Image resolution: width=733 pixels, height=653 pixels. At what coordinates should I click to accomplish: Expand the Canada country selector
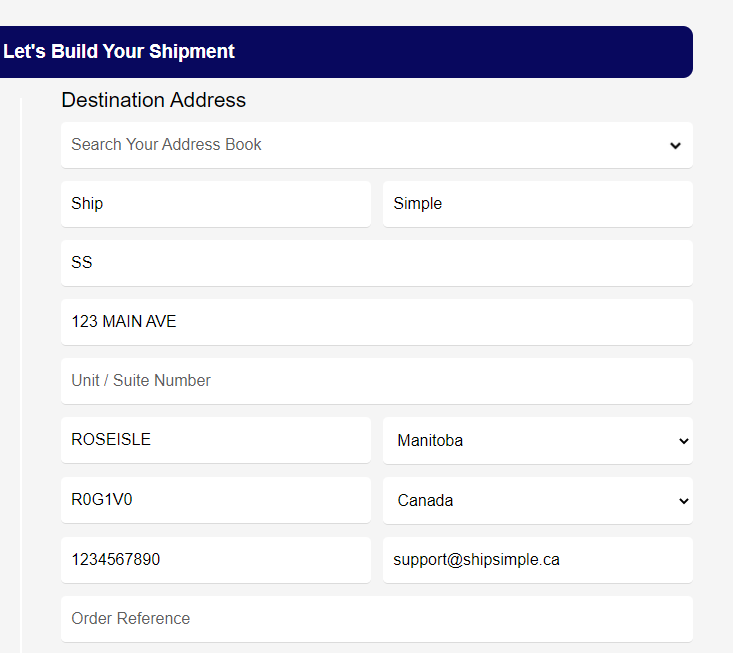pos(538,501)
